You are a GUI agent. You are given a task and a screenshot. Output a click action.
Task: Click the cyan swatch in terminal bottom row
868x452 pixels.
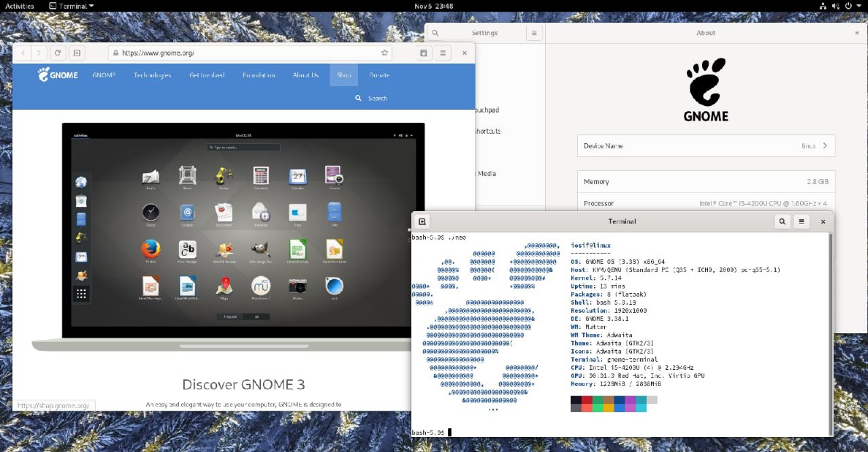coord(641,408)
